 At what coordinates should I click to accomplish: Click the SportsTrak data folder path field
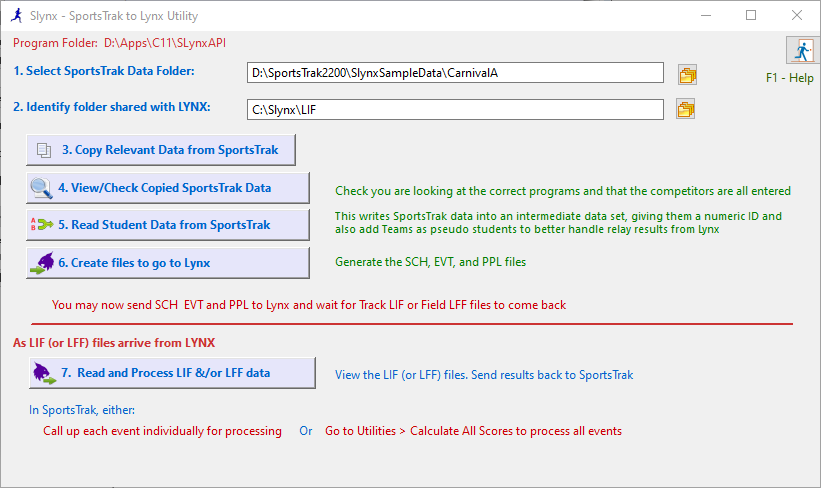click(x=455, y=73)
